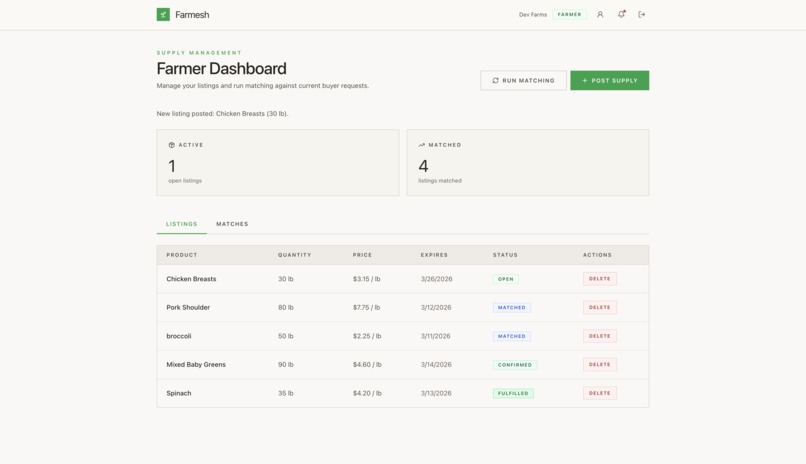Select the Mixed Baby Greens product name
This screenshot has height=464, width=806.
196,364
